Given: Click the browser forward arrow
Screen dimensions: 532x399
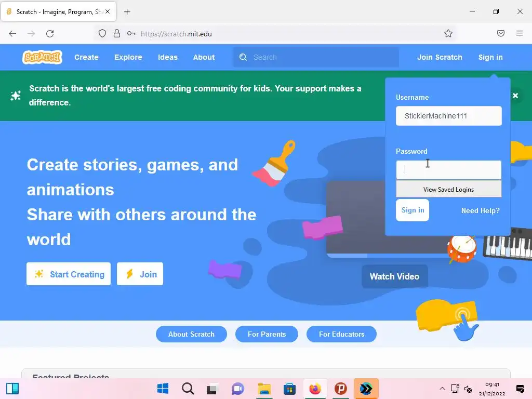Looking at the screenshot, I should pos(31,34).
